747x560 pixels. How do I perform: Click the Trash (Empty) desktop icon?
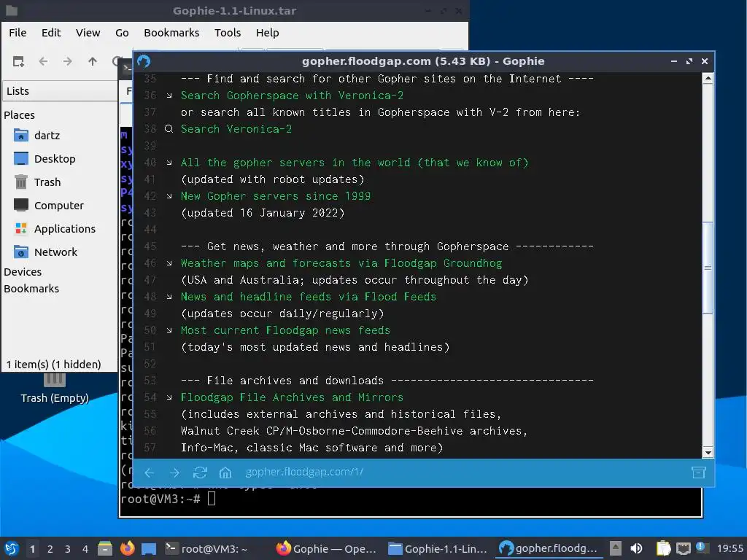(x=55, y=389)
